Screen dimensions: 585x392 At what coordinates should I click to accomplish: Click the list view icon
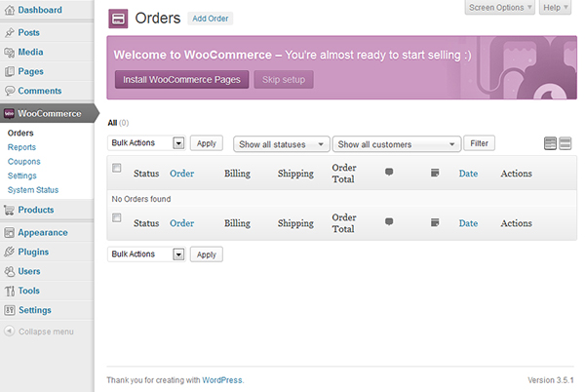tap(550, 143)
